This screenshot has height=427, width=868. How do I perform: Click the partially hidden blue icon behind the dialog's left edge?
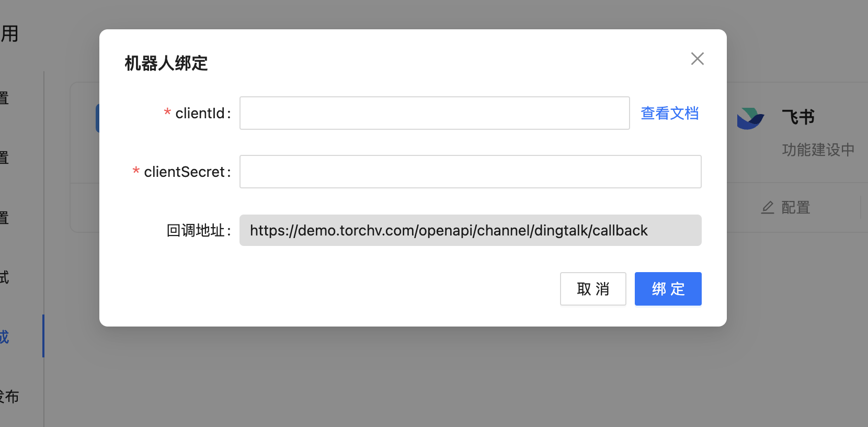click(97, 118)
